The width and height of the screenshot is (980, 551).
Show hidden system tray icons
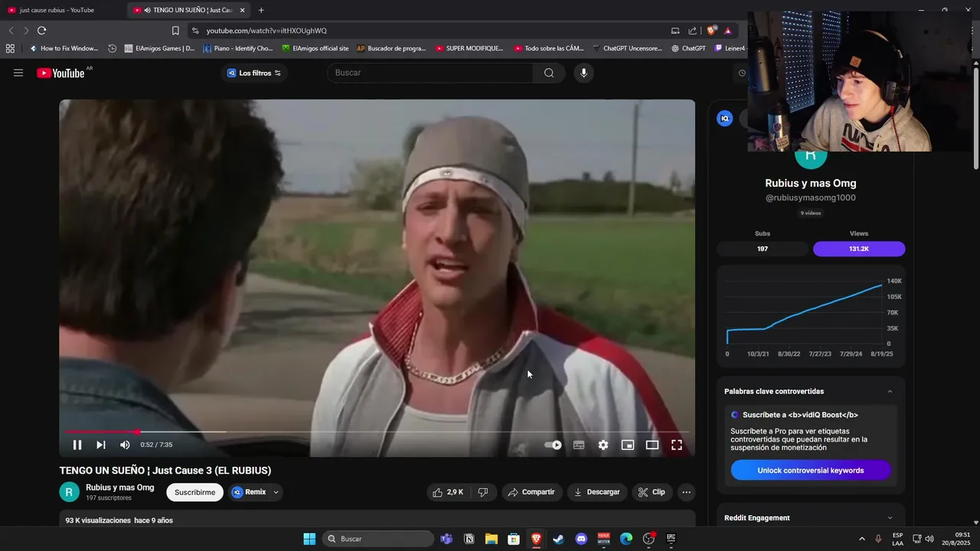pos(861,539)
